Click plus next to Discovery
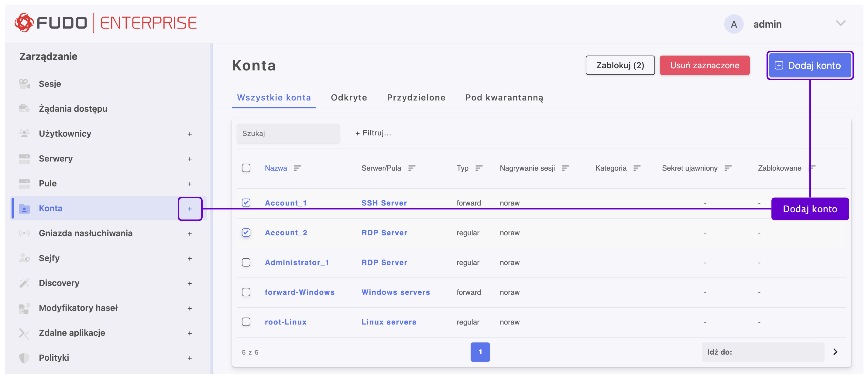Screen dimensions: 868x381 coord(190,283)
